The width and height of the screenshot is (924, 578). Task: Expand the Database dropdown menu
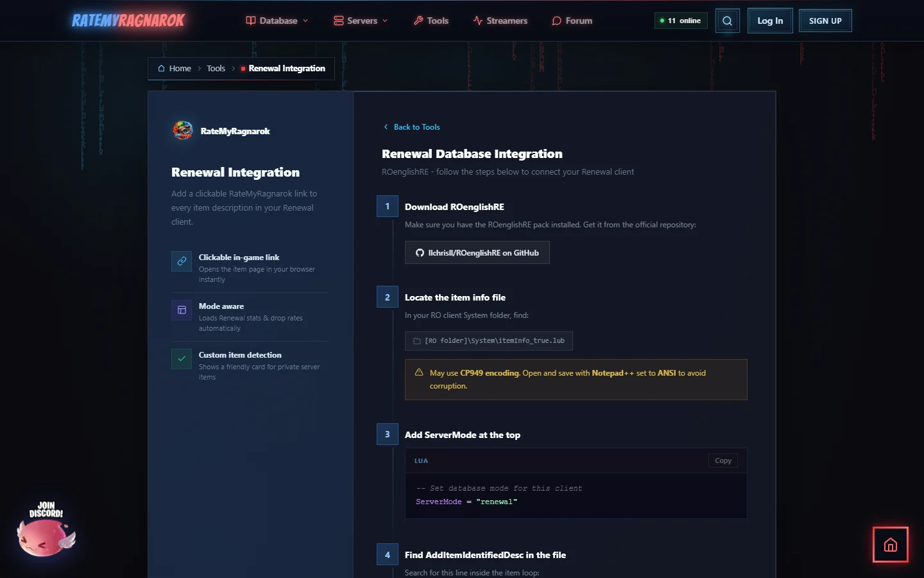tap(277, 21)
